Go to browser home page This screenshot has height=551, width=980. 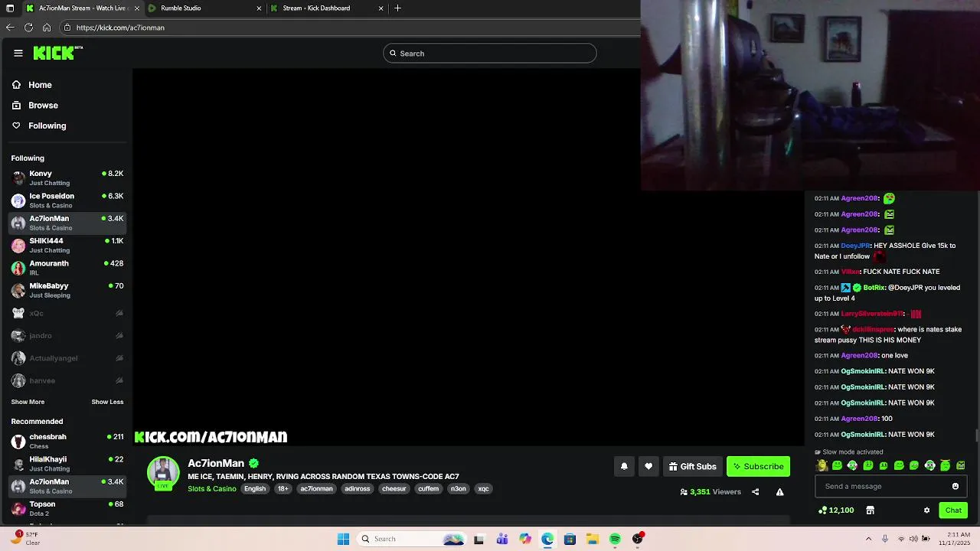47,28
